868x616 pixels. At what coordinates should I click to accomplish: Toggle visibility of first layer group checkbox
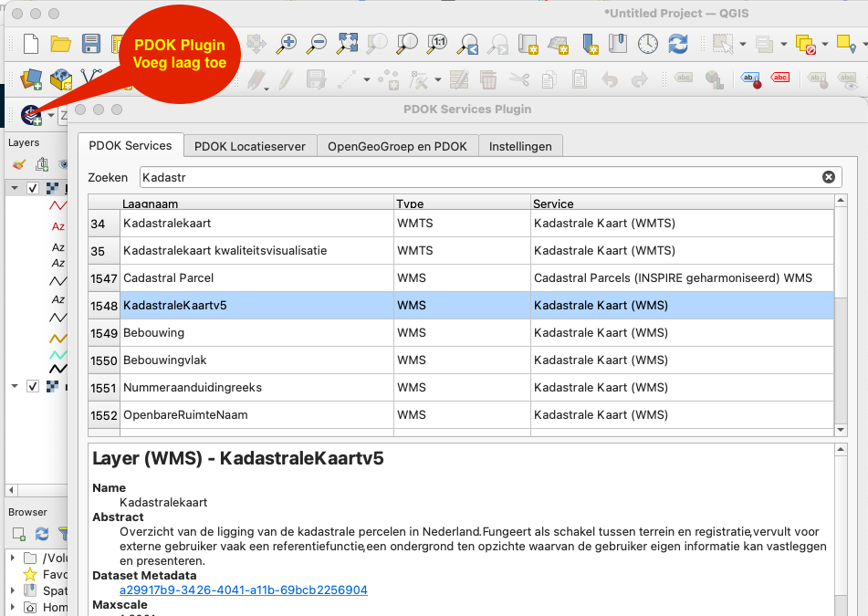(x=33, y=188)
